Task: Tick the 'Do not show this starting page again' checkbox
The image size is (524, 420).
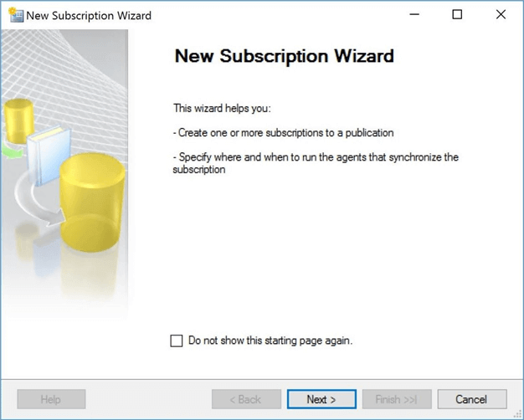Action: [177, 341]
